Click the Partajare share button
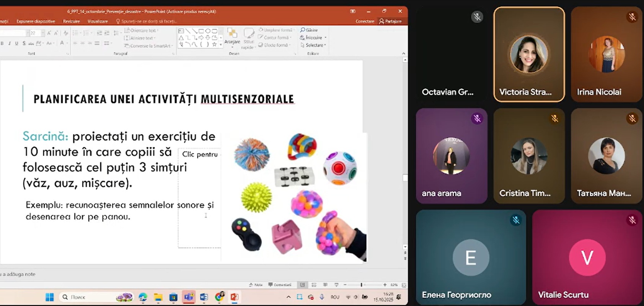The image size is (644, 306). (x=390, y=21)
